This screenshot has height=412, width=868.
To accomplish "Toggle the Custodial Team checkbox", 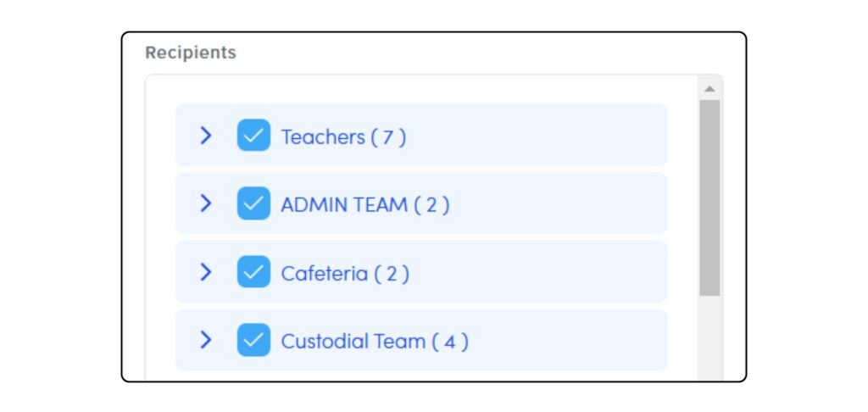I will click(253, 341).
